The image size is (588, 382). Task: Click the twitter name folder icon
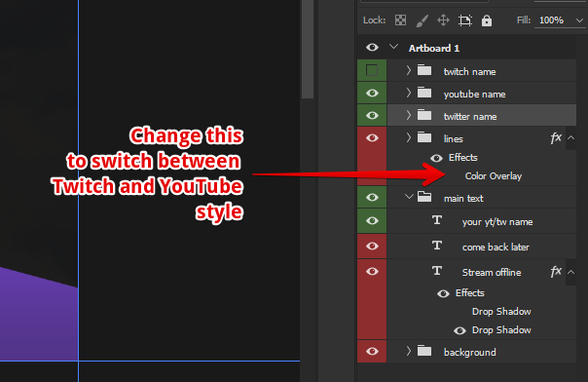tap(424, 115)
